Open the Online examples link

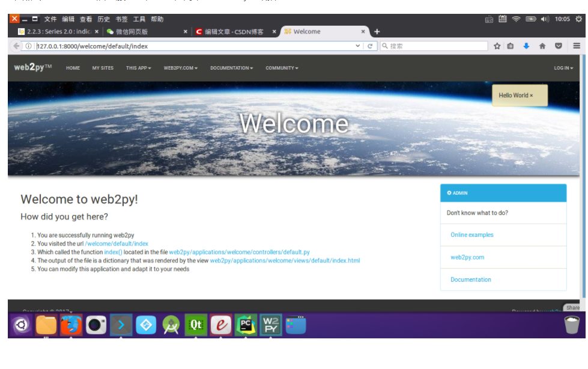471,234
